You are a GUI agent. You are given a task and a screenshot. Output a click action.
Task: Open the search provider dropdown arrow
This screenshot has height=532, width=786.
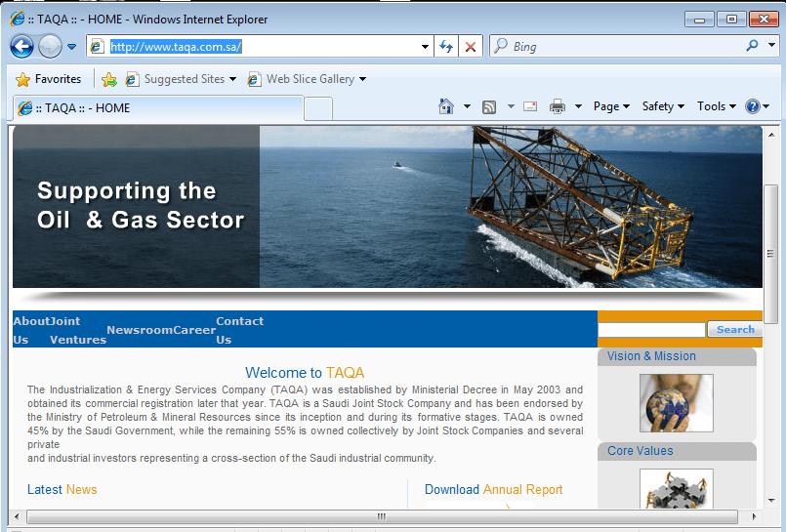tap(771, 46)
